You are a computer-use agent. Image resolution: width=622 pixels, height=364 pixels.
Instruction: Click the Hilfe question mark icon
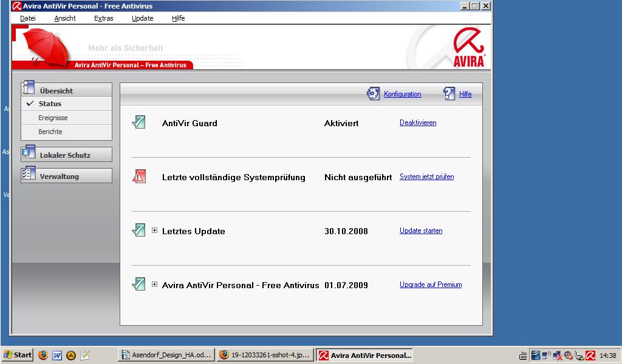coord(449,93)
